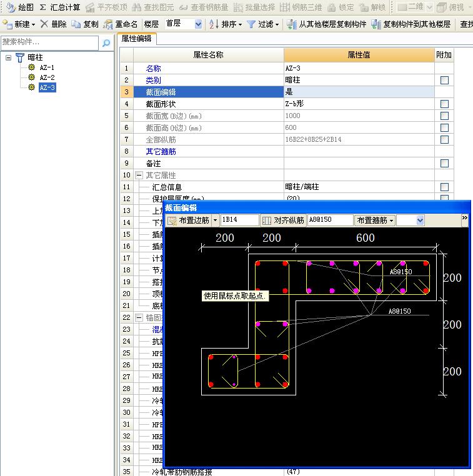Toggle 附加 checkbox for 全部纵筋 row
The width and height of the screenshot is (473, 476).
[x=444, y=140]
